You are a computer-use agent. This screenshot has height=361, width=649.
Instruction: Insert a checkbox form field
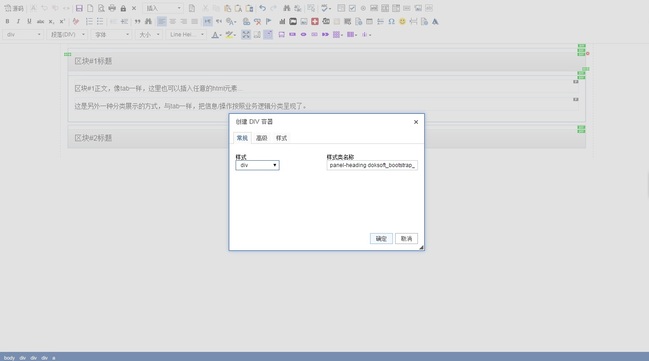coord(352,8)
